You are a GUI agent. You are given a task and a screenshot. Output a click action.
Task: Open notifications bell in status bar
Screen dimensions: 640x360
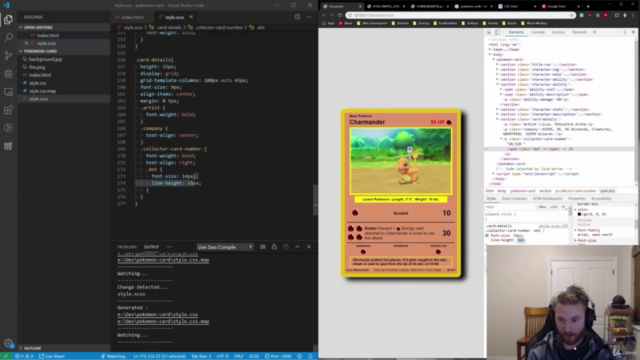(x=310, y=356)
